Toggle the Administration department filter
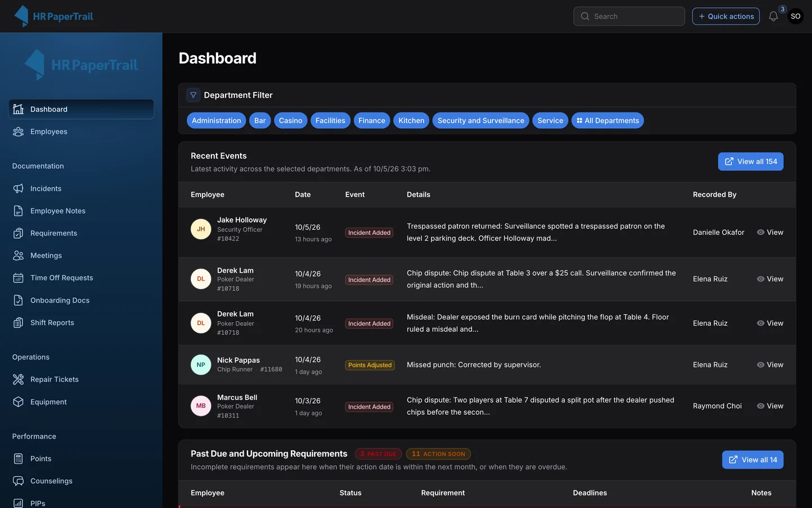Image resolution: width=812 pixels, height=508 pixels. pyautogui.click(x=217, y=120)
